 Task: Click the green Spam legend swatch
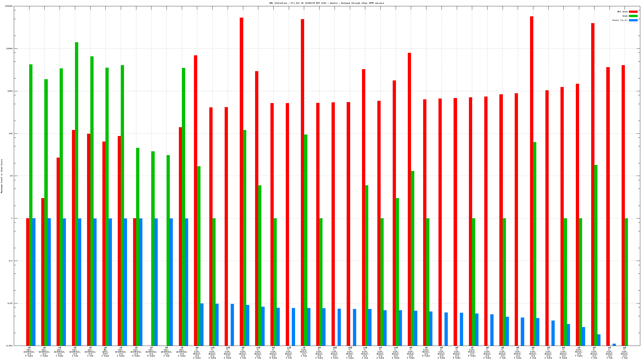[633, 16]
